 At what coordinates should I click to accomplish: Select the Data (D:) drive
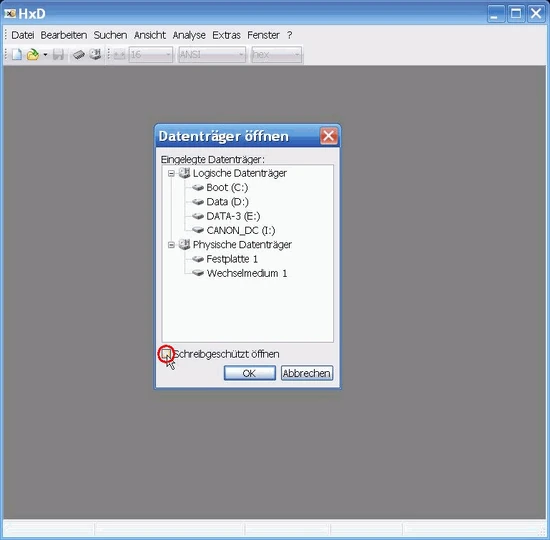point(227,202)
